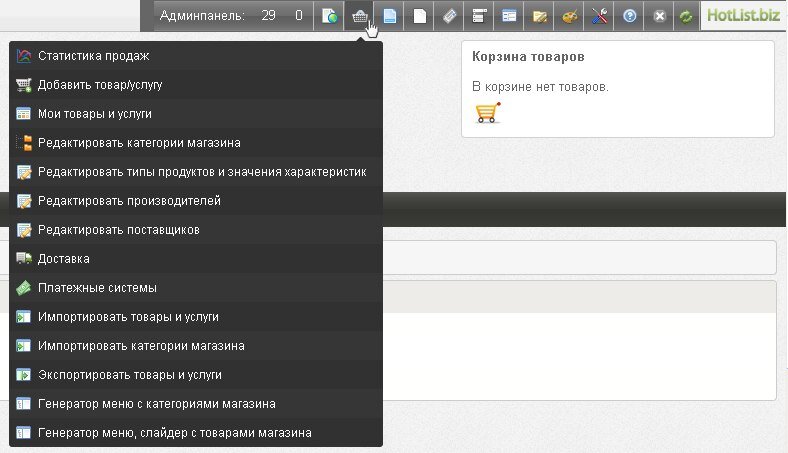
Task: Click the orange shopping cart icon
Action: point(487,112)
